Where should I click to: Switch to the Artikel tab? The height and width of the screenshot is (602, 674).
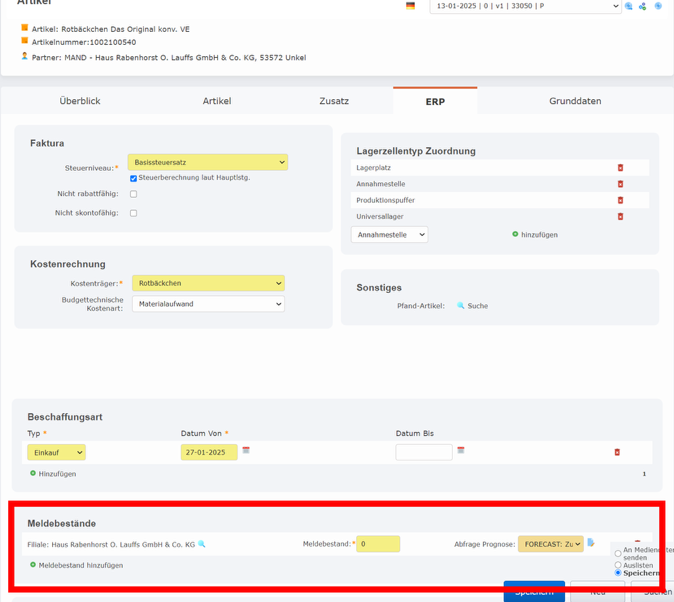pyautogui.click(x=217, y=101)
